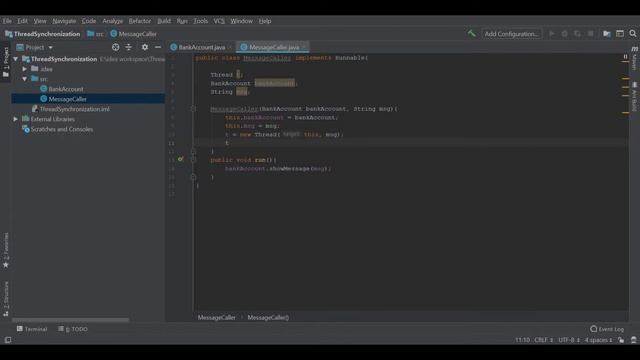The height and width of the screenshot is (360, 640).
Task: Change UTF-8 encoding in status bar
Action: [569, 340]
